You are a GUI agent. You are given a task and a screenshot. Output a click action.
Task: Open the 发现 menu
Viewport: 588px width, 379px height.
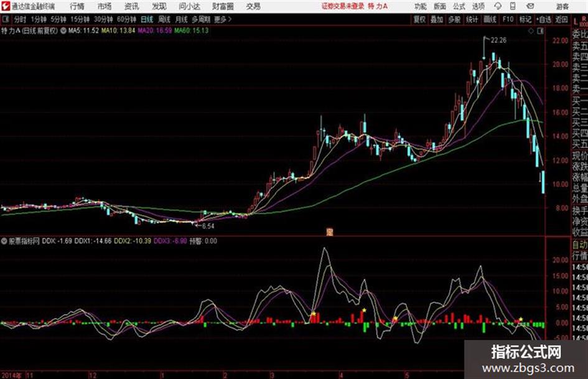159,6
